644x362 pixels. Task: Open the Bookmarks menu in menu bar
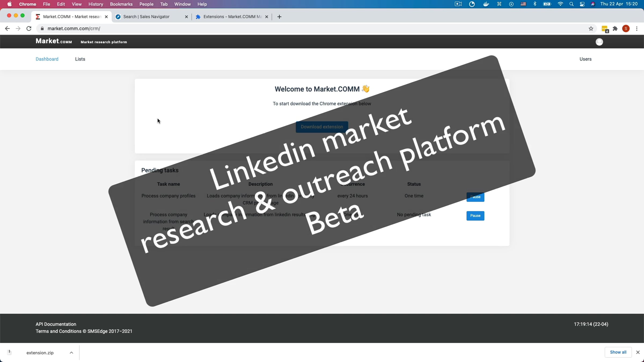(x=121, y=4)
